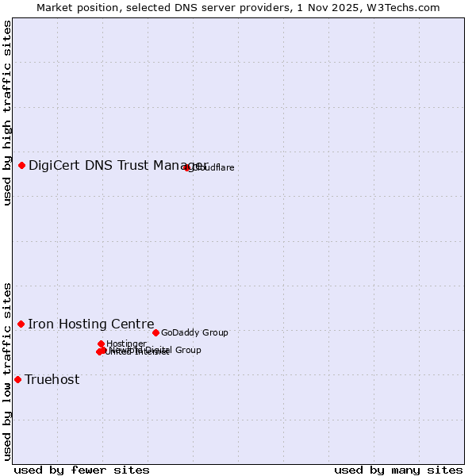The image size is (476, 476).
Task: Select the Truehost label
Action: [x=52, y=379]
